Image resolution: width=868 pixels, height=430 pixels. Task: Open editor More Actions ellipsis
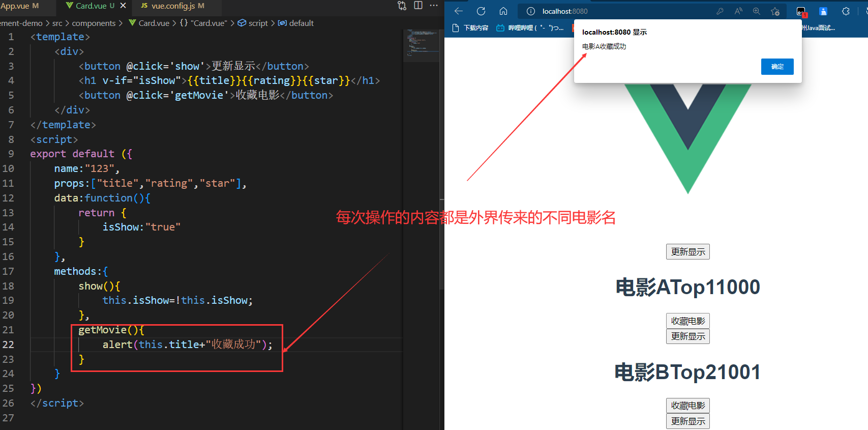pyautogui.click(x=434, y=6)
